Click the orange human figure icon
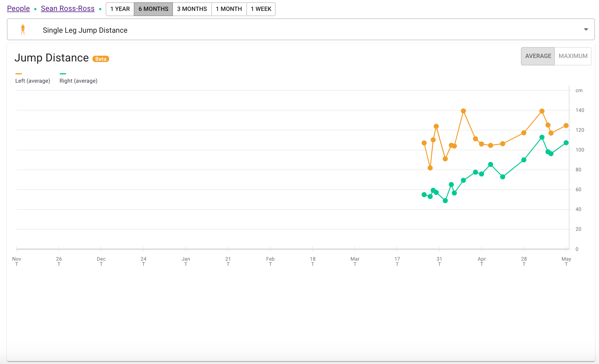 23,30
